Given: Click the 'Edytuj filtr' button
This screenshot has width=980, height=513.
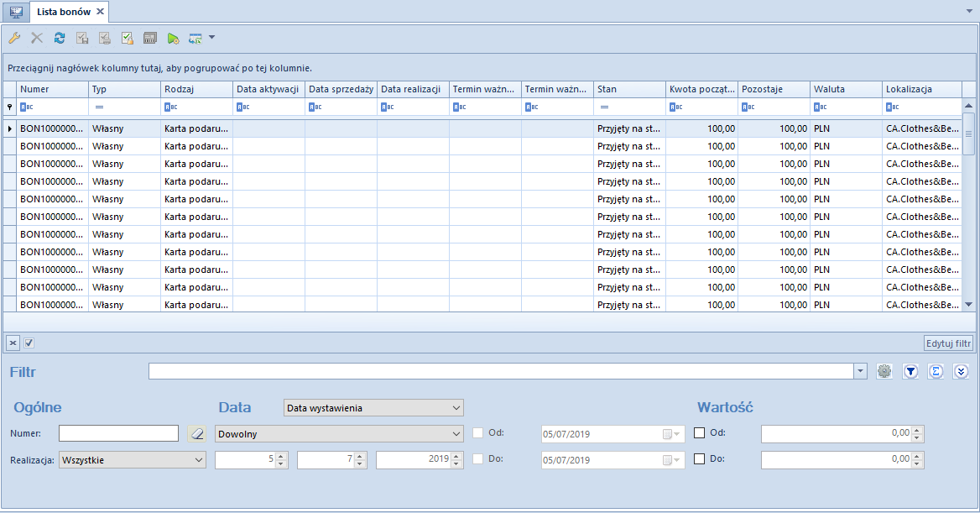Looking at the screenshot, I should coord(948,343).
